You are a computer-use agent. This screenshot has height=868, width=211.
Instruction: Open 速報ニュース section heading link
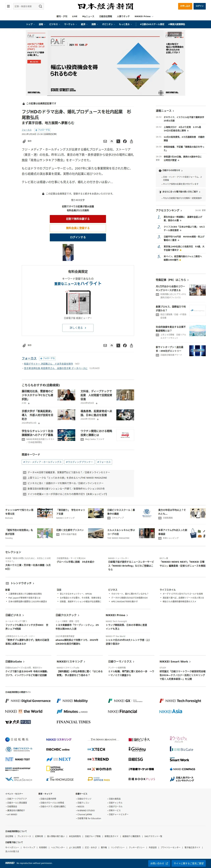[x=165, y=111]
